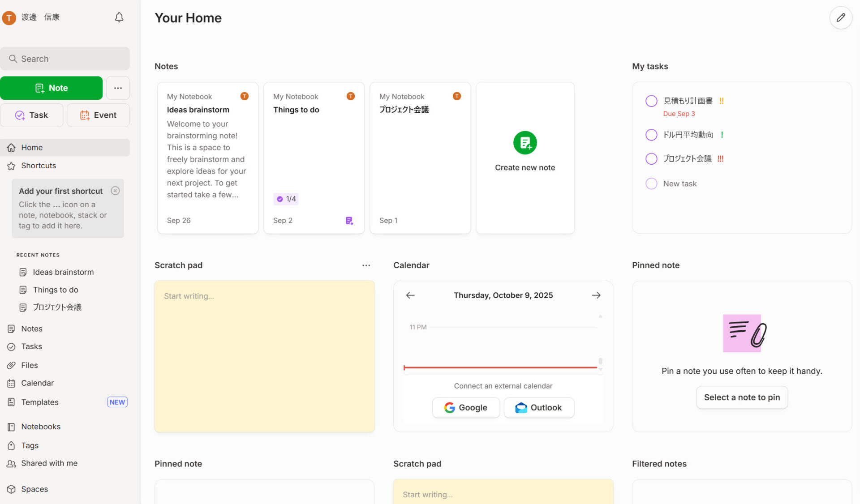Open account menu for 渡邊 信康
Viewport: 860px width, 504px height.
pos(31,17)
